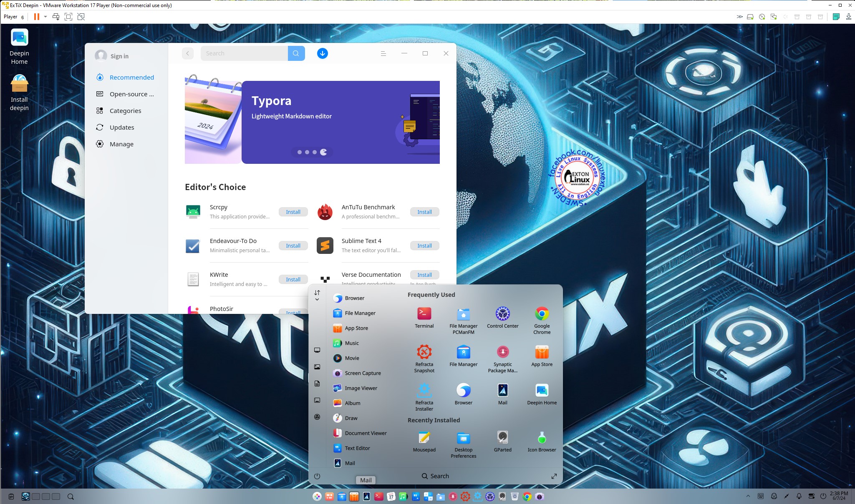855x504 pixels.
Task: Install Endeavour-To Do
Action: pos(293,246)
